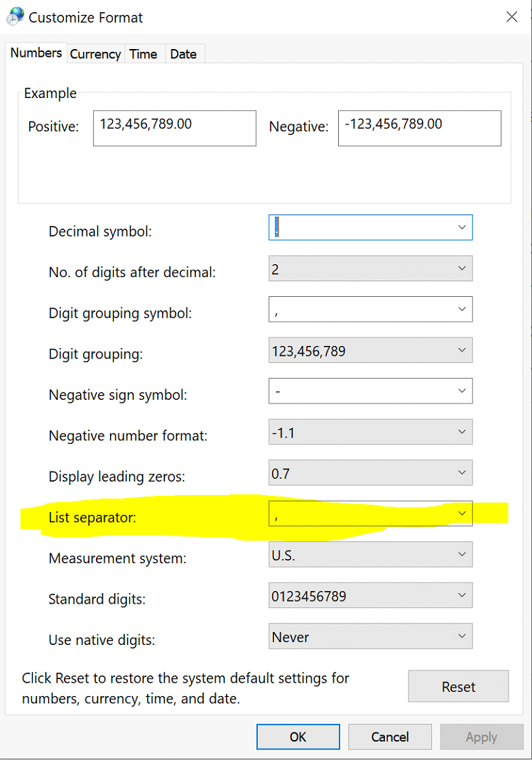
Task: Open the Negative number format dropdown
Action: point(462,432)
